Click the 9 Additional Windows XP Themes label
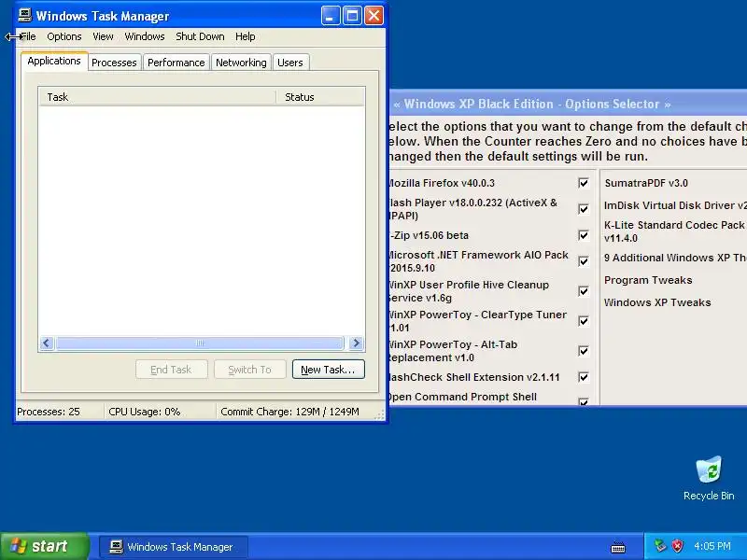 pos(675,258)
